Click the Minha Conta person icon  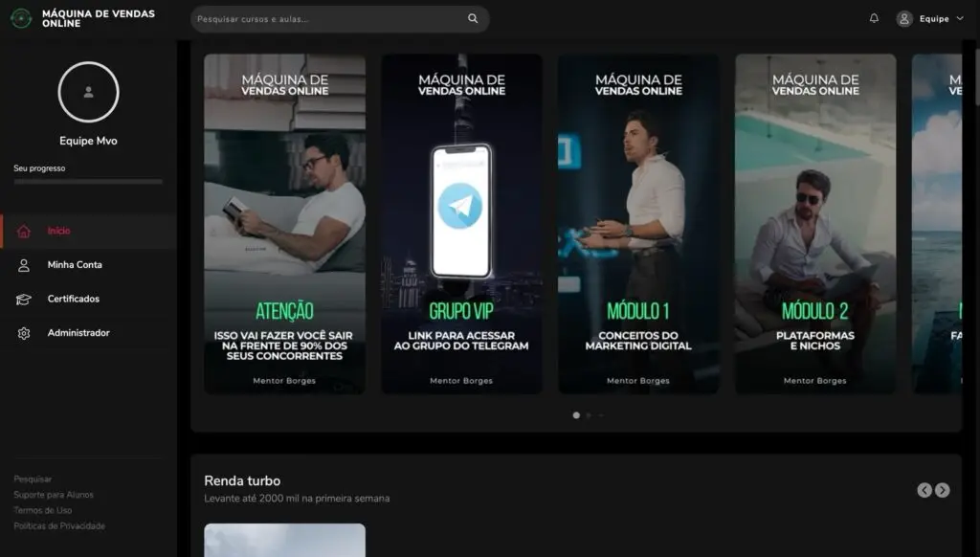[24, 265]
